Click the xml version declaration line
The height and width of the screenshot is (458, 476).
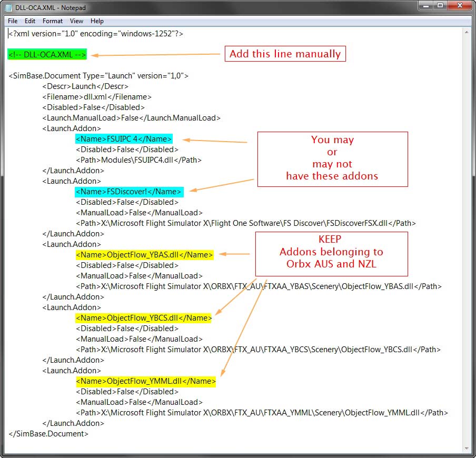coord(96,34)
